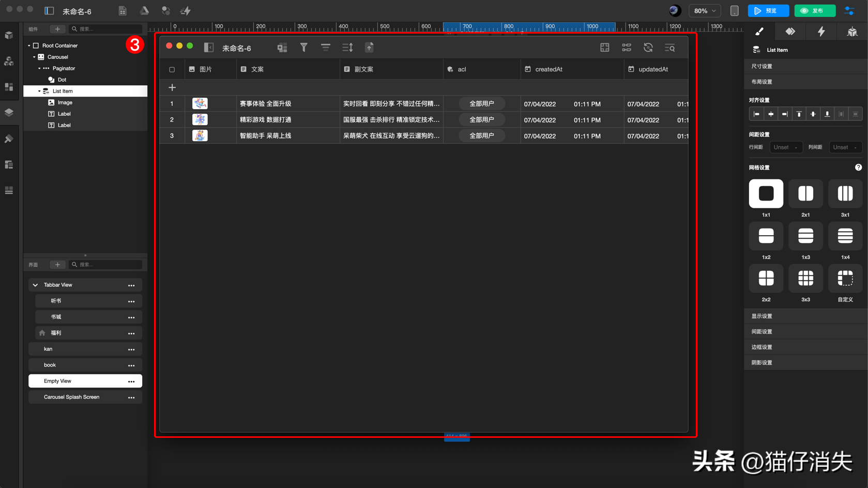Click the grid view icon in data window
Screen dimensions: 868x488
point(605,48)
